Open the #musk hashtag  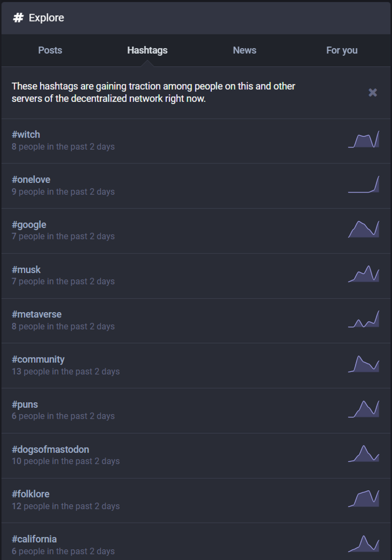(x=26, y=269)
